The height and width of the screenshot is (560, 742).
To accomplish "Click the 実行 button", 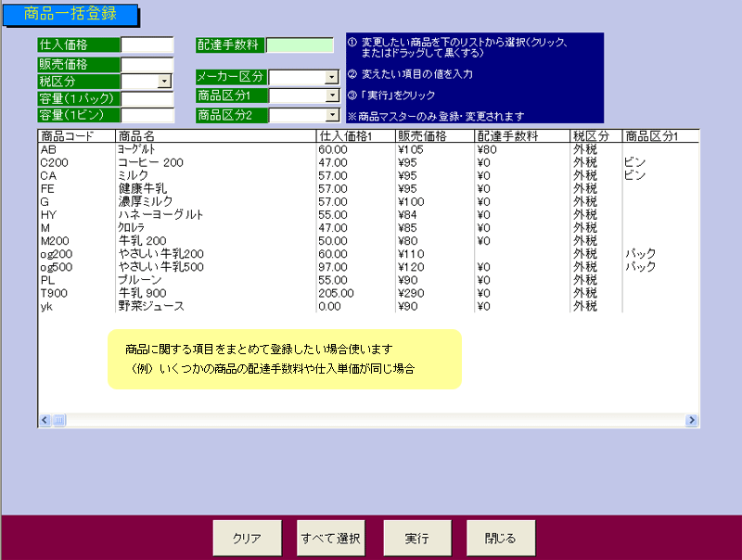I will click(x=416, y=538).
